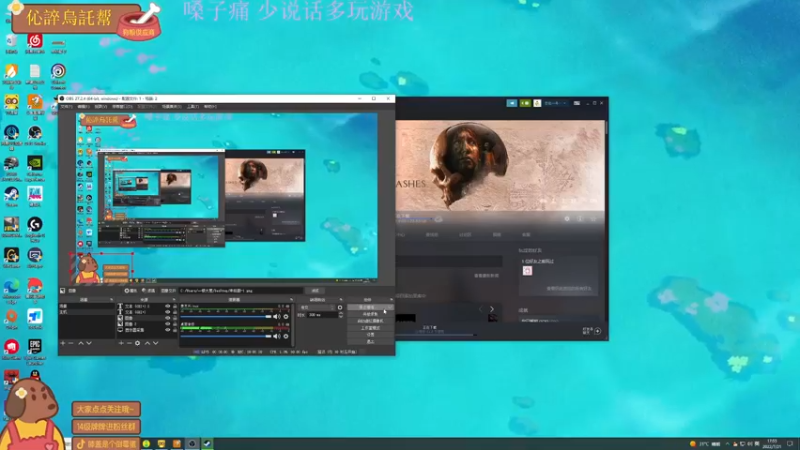Click the blue announcements icon in Steam window header
Image resolution: width=800 pixels, height=450 pixels.
[x=512, y=103]
